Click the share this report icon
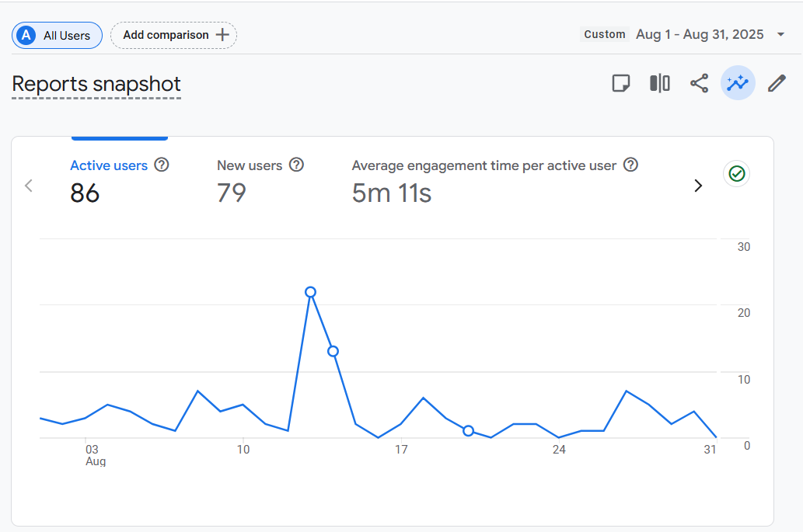This screenshot has width=803, height=532. pyautogui.click(x=699, y=83)
